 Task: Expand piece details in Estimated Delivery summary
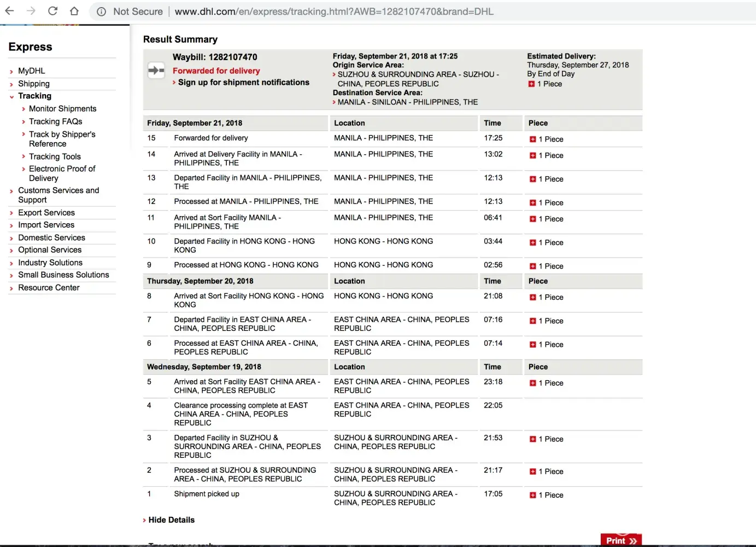click(531, 84)
